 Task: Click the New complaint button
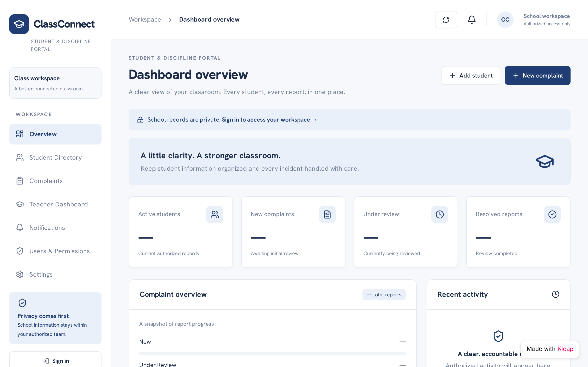537,75
